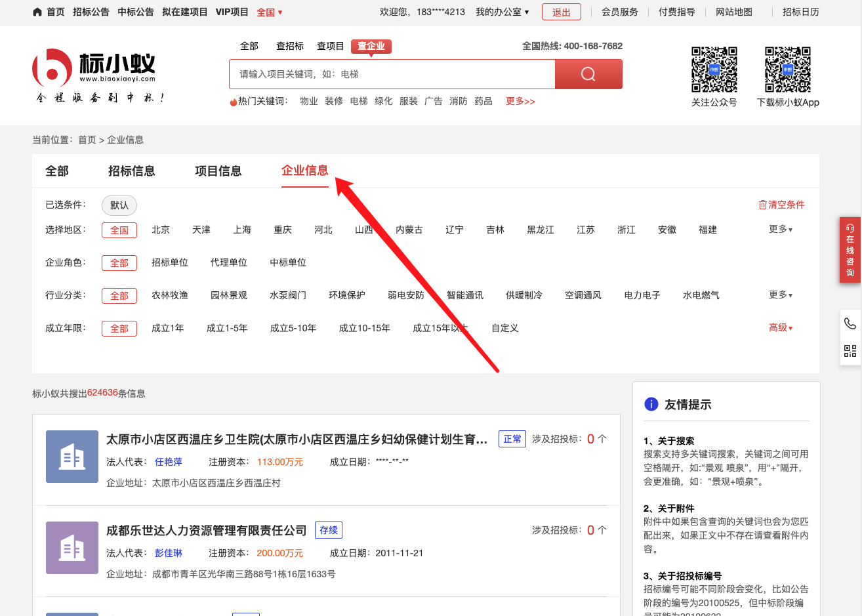Image resolution: width=862 pixels, height=616 pixels.
Task: Click the 下载标小蚁App QR code image
Action: (x=787, y=70)
